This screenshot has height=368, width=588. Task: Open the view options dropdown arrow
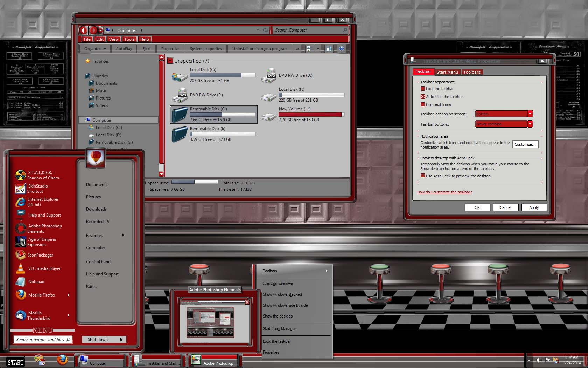317,49
